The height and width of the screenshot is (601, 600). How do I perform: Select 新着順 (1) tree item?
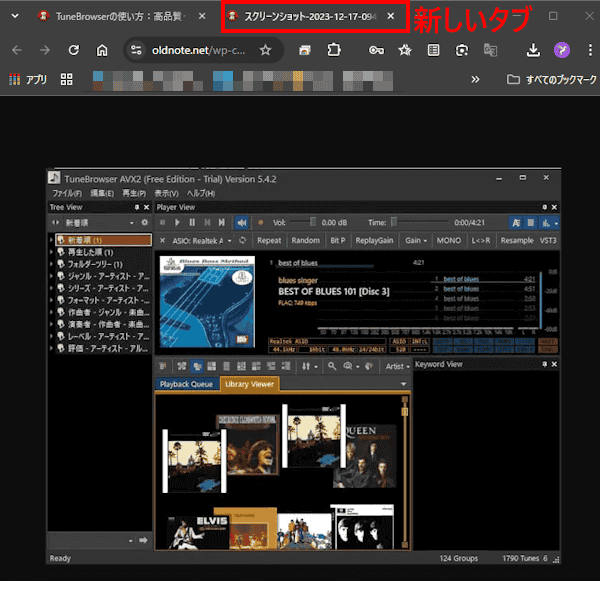[x=104, y=240]
